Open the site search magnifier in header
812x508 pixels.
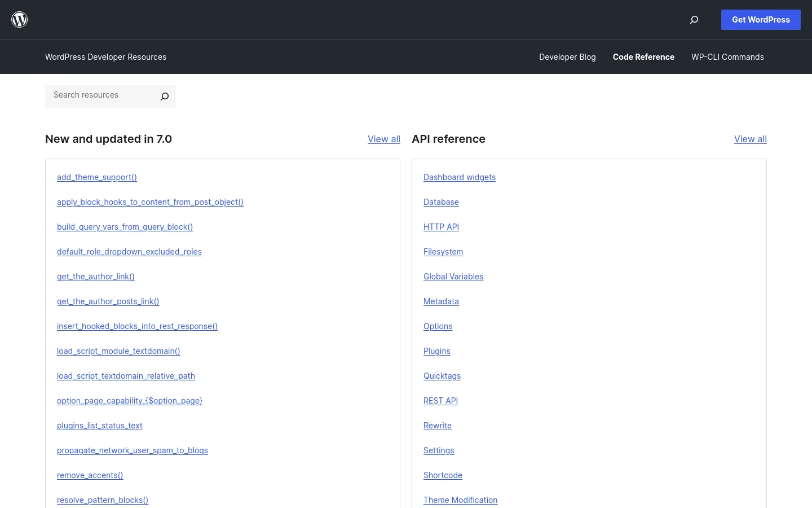[694, 20]
